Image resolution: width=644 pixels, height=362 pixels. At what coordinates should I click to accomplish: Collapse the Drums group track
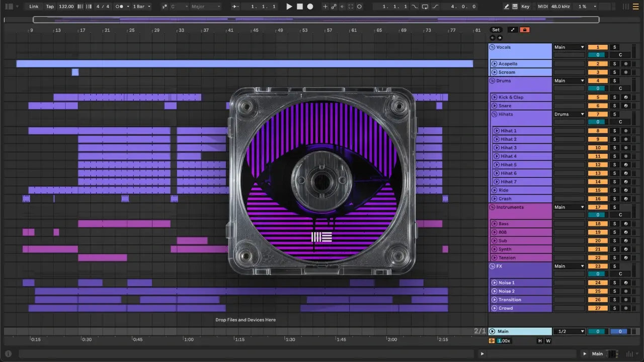click(492, 81)
